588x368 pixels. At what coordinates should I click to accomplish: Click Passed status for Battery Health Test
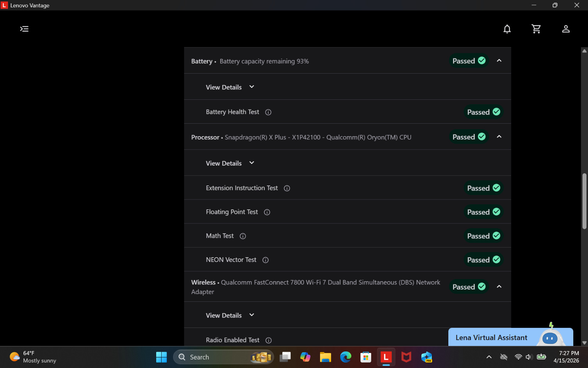(x=484, y=112)
